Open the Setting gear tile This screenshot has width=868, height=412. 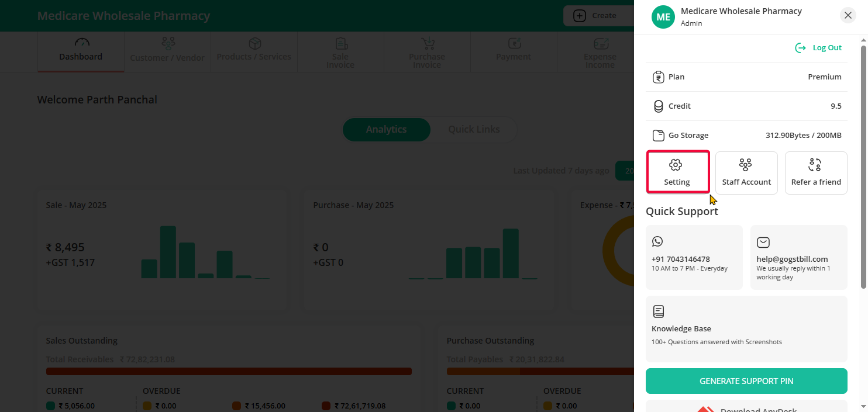point(677,172)
